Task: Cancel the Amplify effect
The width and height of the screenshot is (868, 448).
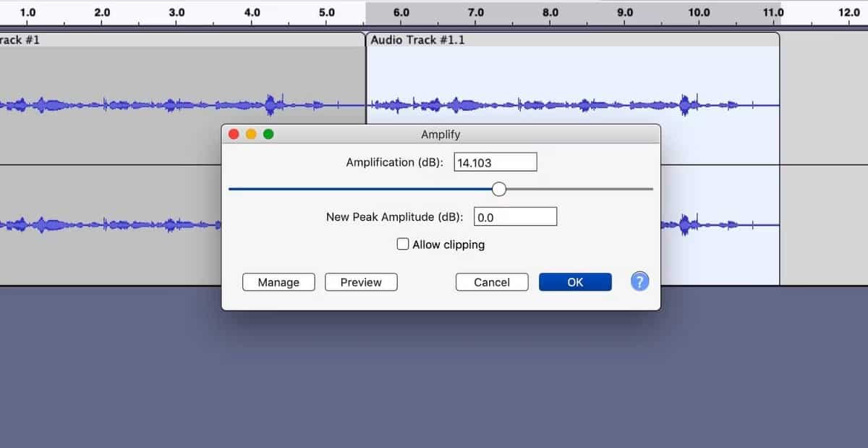Action: pos(492,282)
